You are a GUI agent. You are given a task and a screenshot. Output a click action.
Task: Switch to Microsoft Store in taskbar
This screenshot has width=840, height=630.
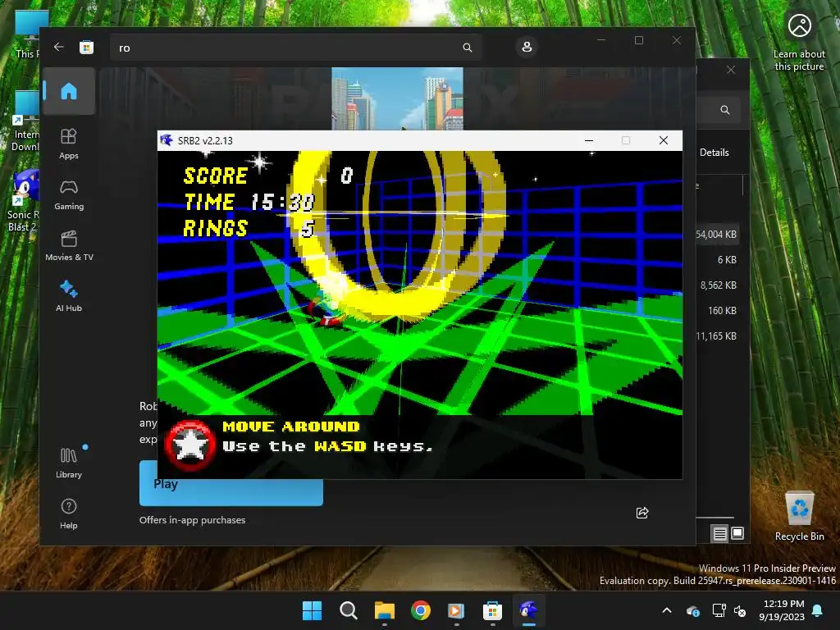click(x=492, y=610)
